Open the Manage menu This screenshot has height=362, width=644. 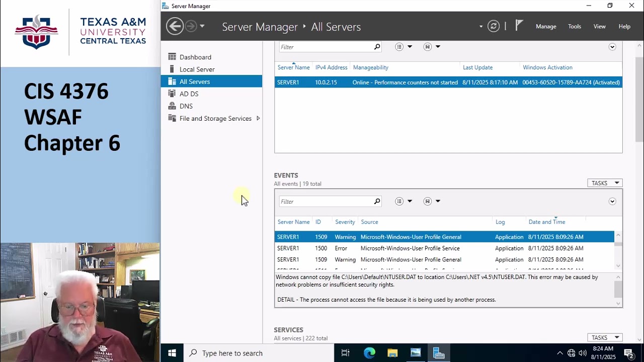click(546, 26)
